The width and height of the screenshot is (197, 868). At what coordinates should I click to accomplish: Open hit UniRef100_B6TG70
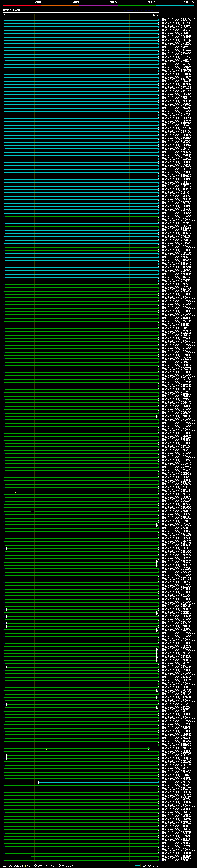click(177, 78)
